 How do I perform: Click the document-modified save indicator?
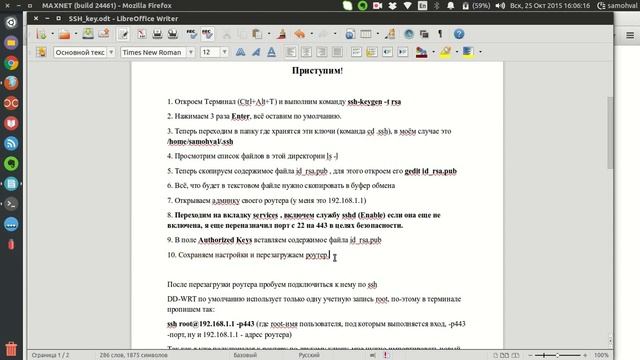tap(386, 355)
